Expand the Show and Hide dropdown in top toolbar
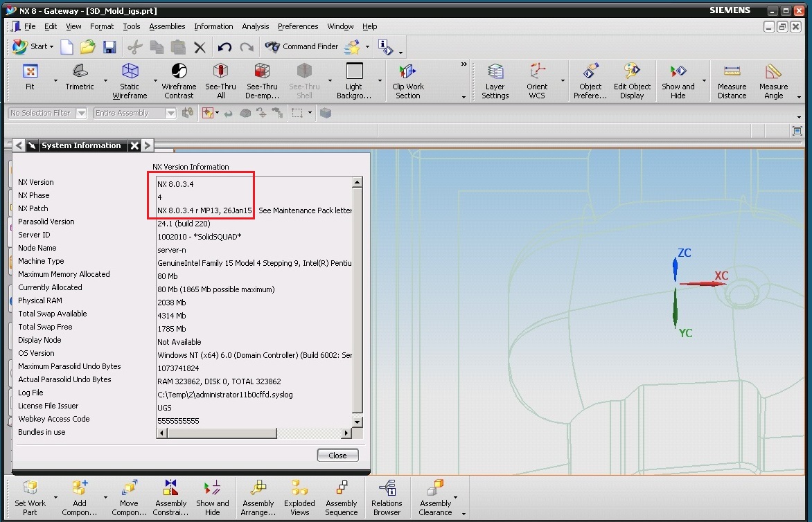812x522 pixels. pos(704,81)
